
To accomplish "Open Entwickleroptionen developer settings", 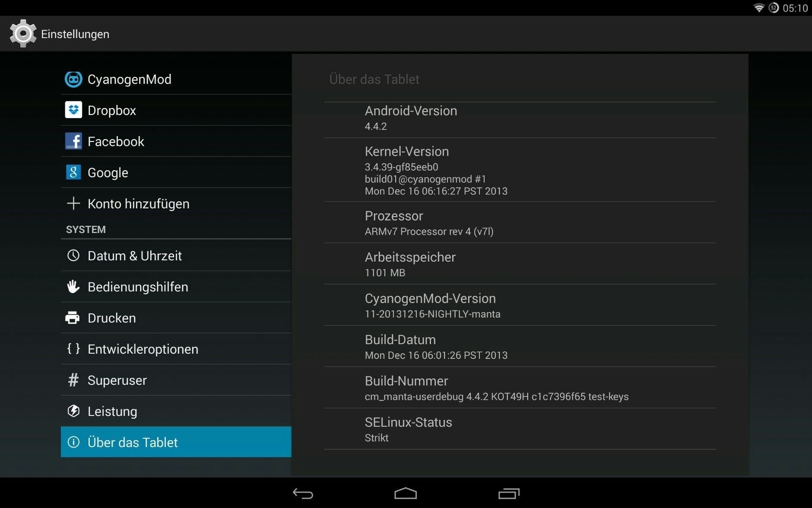I will click(x=176, y=349).
